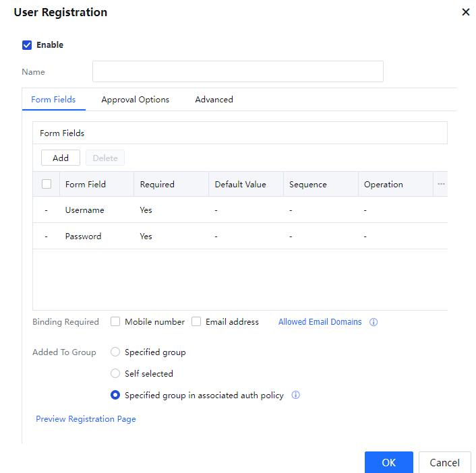Open the Allowed Email Domains link
Screen dimensions: 476x473
click(x=320, y=322)
